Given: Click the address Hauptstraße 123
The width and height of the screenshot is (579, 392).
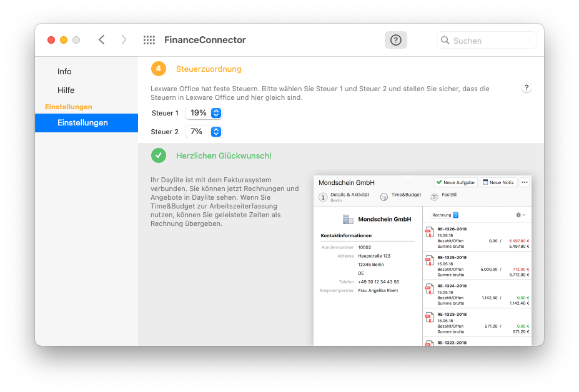Looking at the screenshot, I should pyautogui.click(x=374, y=256).
